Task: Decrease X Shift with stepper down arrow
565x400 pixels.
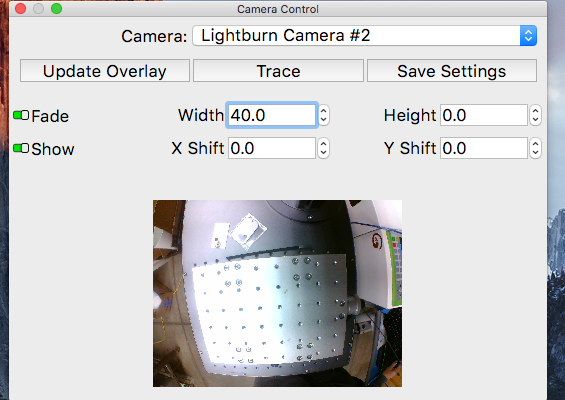Action: pyautogui.click(x=324, y=153)
